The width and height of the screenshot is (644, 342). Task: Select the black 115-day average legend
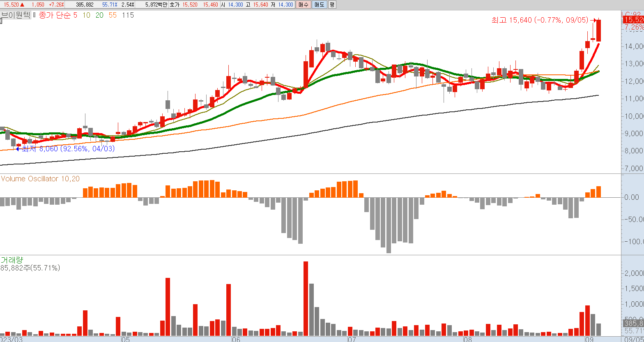click(128, 15)
